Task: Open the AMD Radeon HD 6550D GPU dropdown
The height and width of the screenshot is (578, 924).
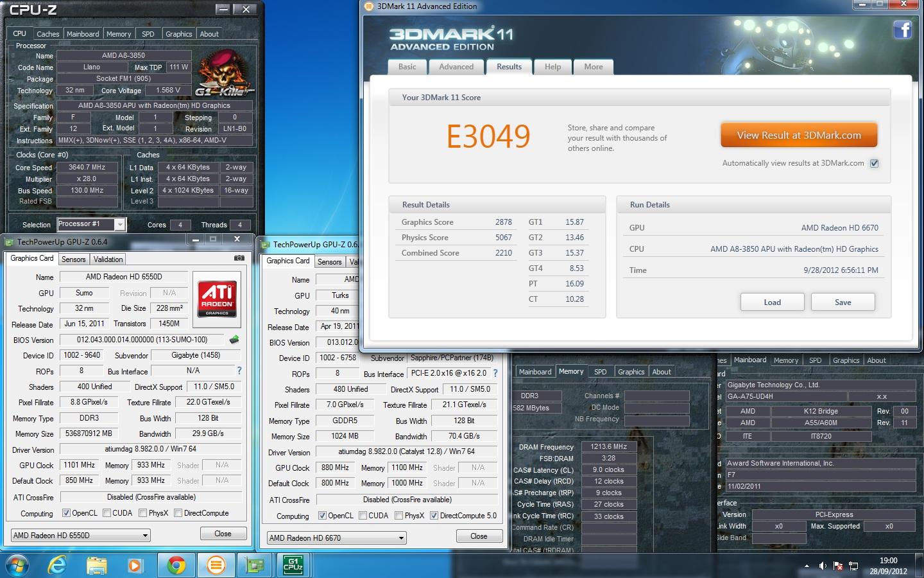Action: 81,535
